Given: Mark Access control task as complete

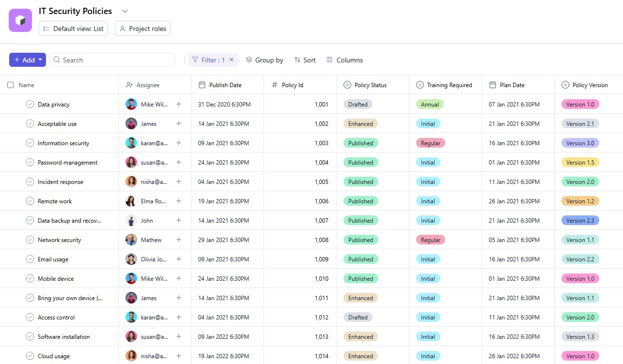Looking at the screenshot, I should [x=30, y=317].
